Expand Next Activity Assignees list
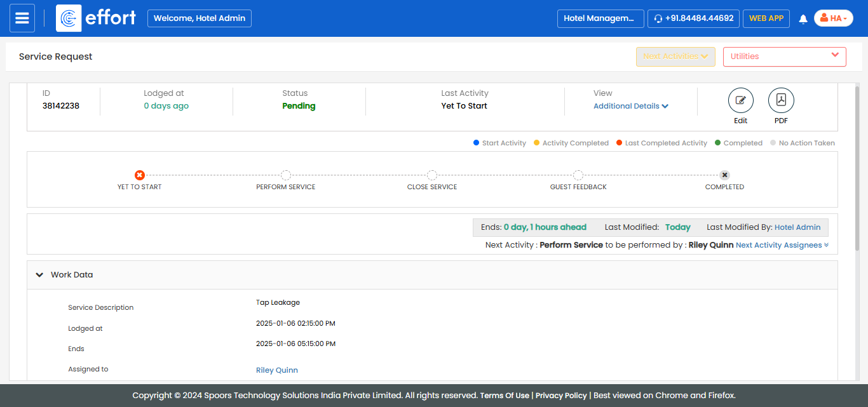 pyautogui.click(x=782, y=245)
